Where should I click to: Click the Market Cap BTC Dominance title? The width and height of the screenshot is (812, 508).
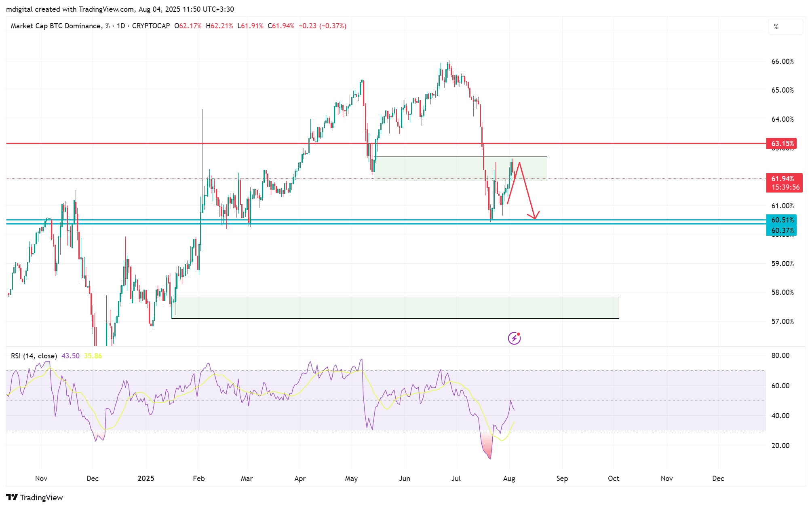tap(56, 26)
